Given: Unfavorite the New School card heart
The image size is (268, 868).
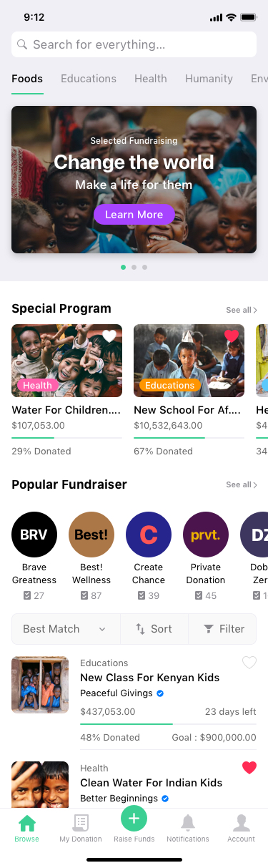Looking at the screenshot, I should click(231, 336).
